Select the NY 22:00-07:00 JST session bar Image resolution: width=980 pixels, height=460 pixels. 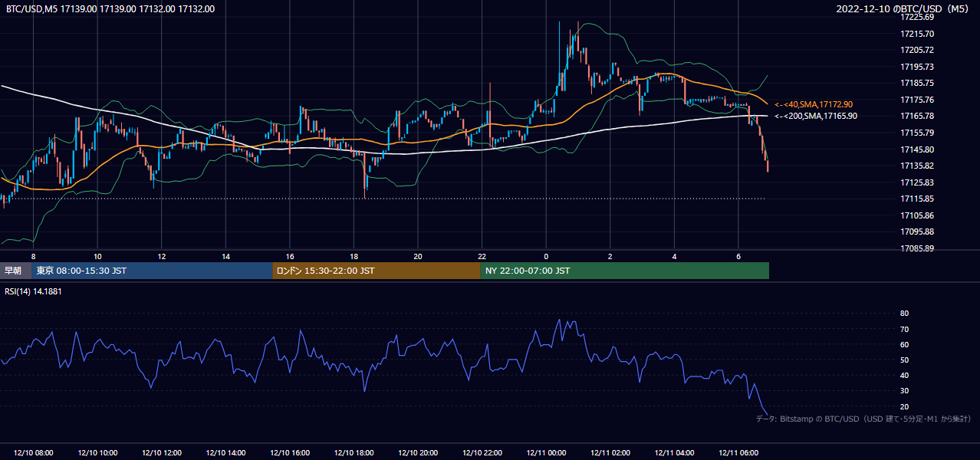(625, 271)
